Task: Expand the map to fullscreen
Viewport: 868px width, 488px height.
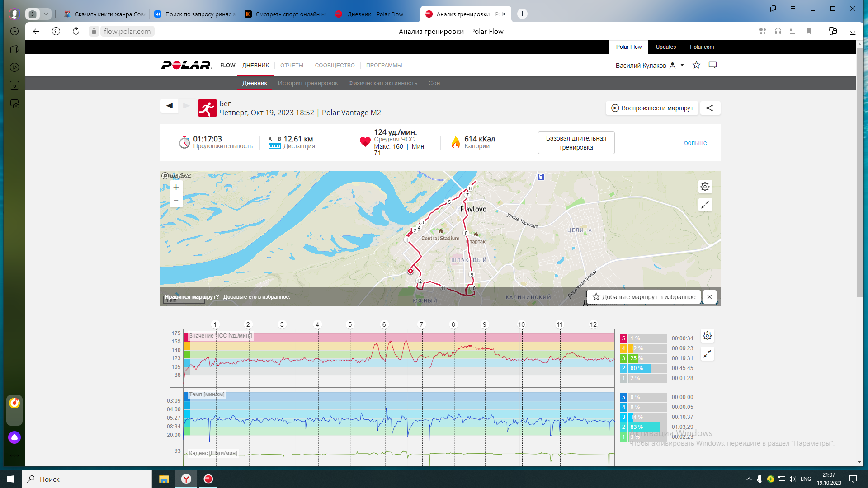Action: tap(705, 205)
